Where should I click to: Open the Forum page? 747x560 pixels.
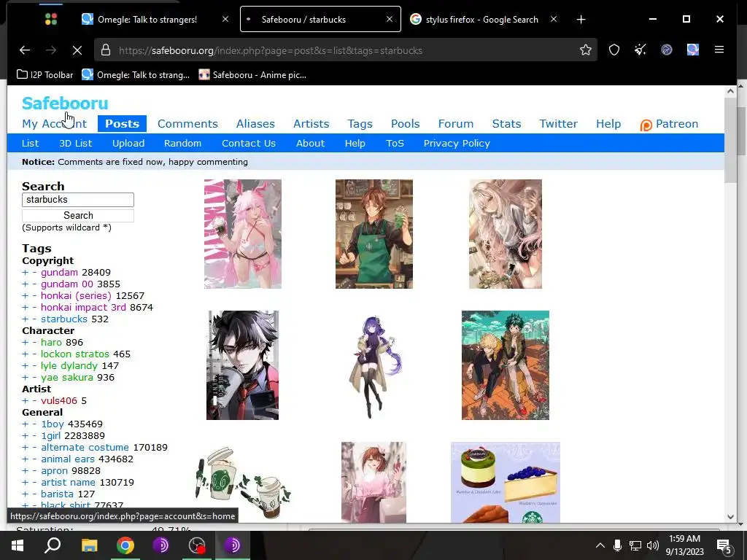pos(455,124)
